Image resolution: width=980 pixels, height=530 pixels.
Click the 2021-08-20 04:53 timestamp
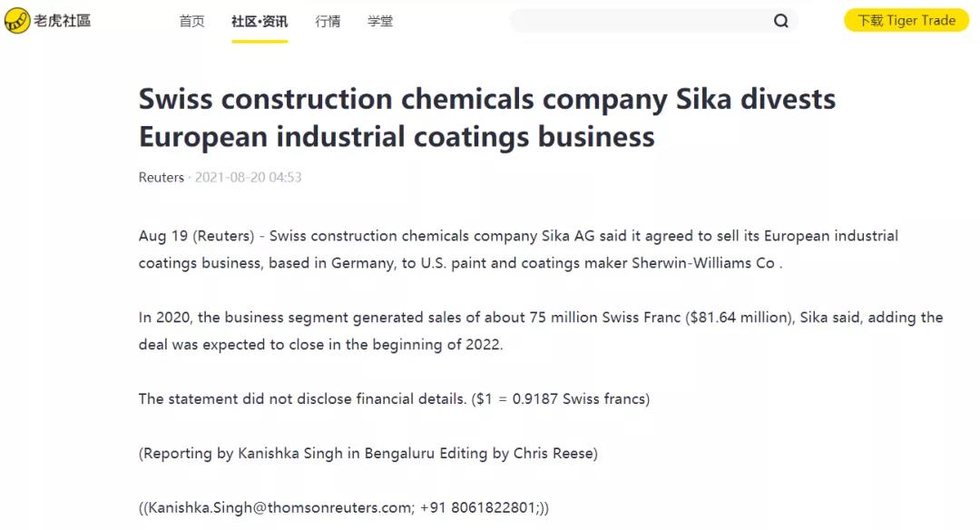coord(248,178)
